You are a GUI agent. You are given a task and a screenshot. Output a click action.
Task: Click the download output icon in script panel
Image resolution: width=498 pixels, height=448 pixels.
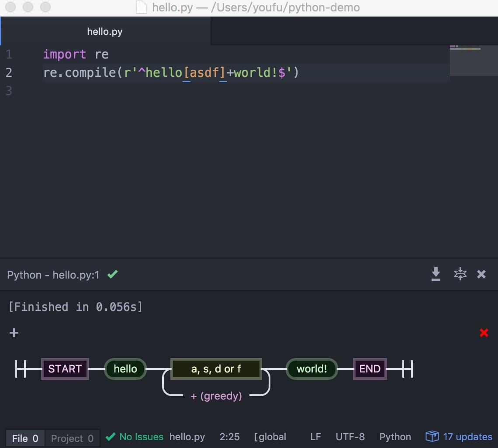[x=436, y=274]
